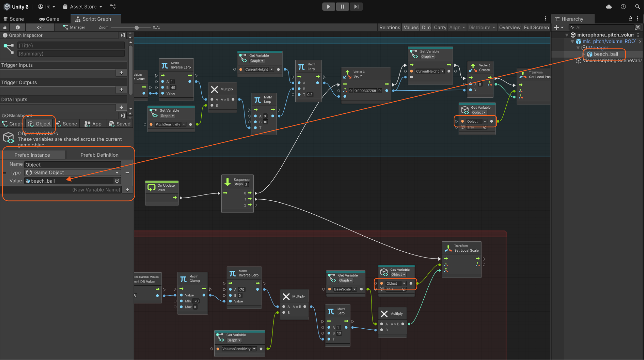The width and height of the screenshot is (644, 360).
Task: Click the Pause button in the toolbar
Action: [x=342, y=6]
